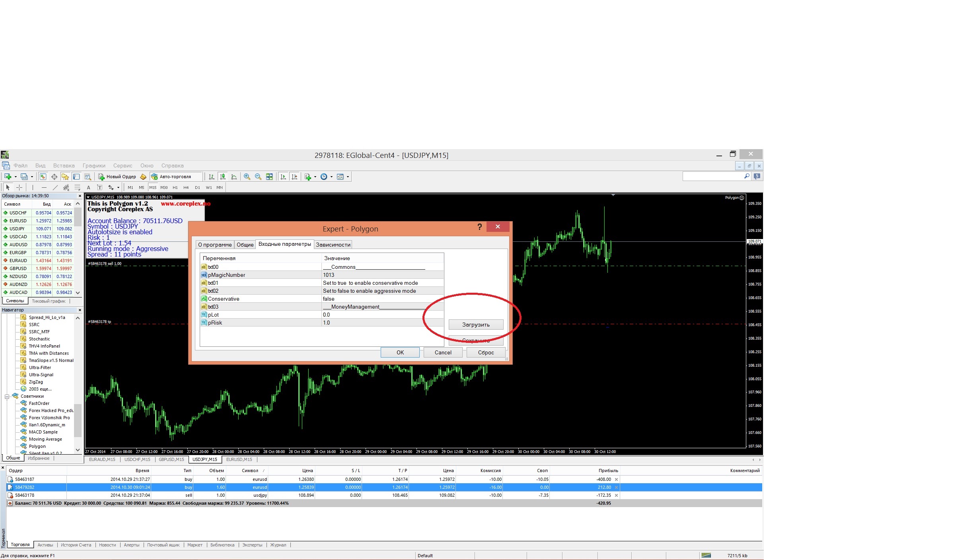The width and height of the screenshot is (977, 560).
Task: Expand the new chart dropdown arrow
Action: [x=16, y=177]
